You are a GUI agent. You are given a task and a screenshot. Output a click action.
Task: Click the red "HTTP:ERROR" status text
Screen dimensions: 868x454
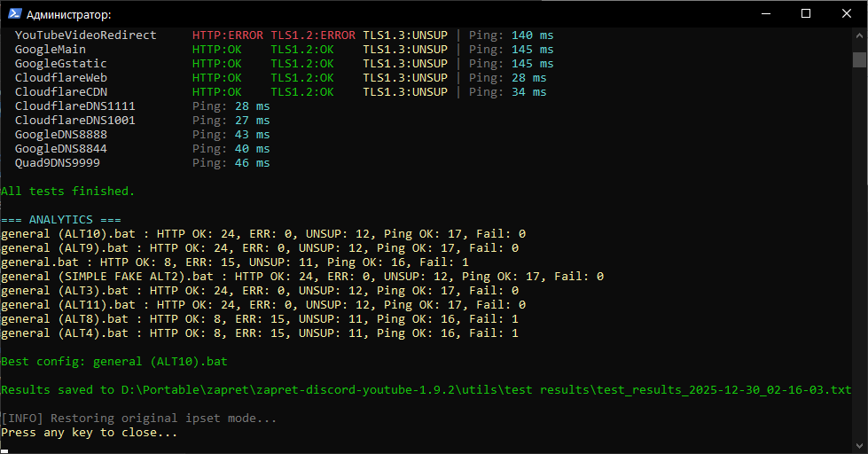tap(227, 35)
